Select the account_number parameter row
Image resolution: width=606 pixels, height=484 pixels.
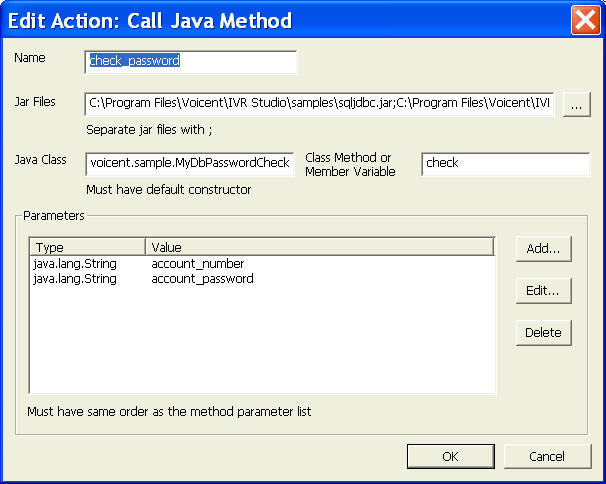click(198, 264)
